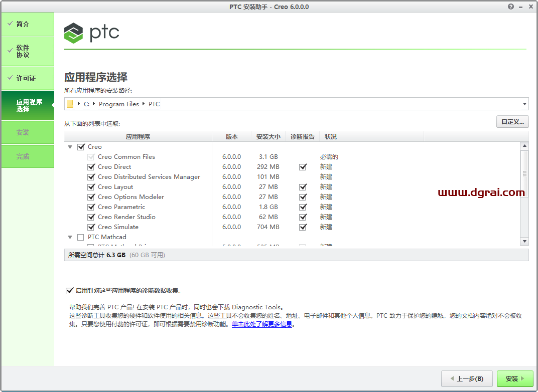The height and width of the screenshot is (392, 538).
Task: Click the Creo Distributed Services Manager label
Action: click(x=149, y=177)
